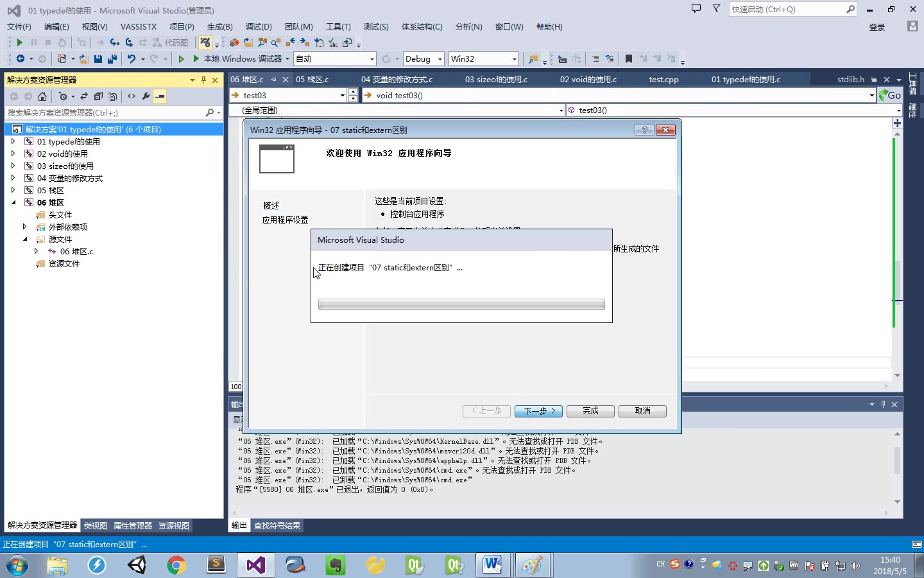Expand the 外部依赖项 node
Viewport: 924px width, 578px height.
pos(24,227)
